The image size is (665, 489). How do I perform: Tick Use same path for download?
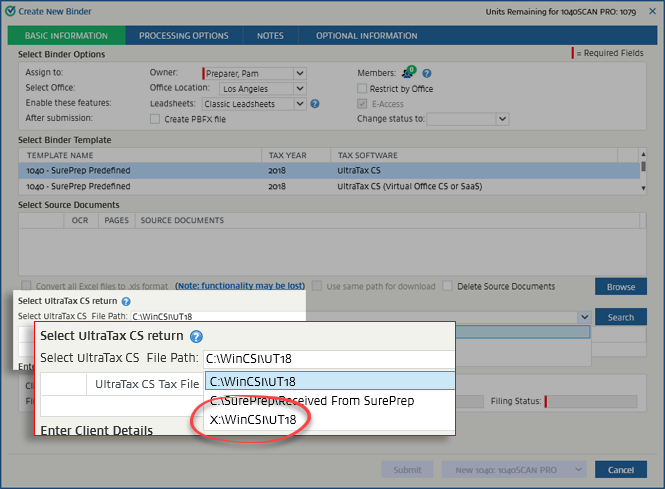point(317,286)
